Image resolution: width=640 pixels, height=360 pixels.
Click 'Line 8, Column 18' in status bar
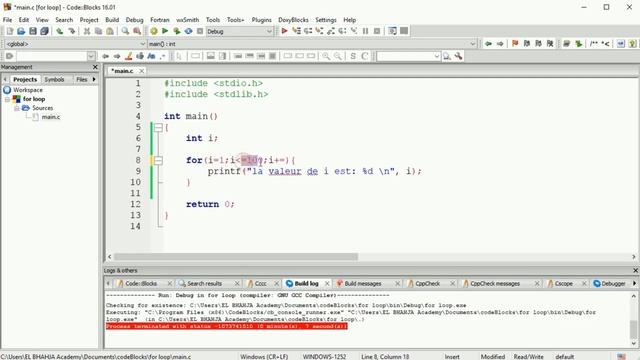click(x=385, y=356)
